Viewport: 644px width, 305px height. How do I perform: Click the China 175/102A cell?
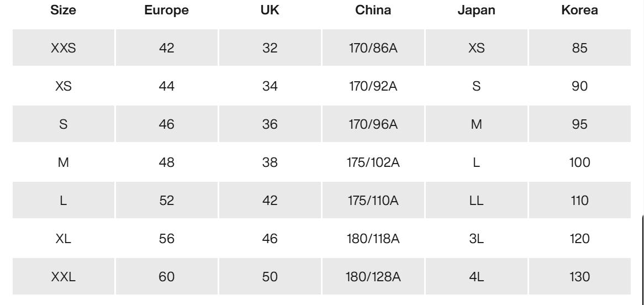click(373, 162)
